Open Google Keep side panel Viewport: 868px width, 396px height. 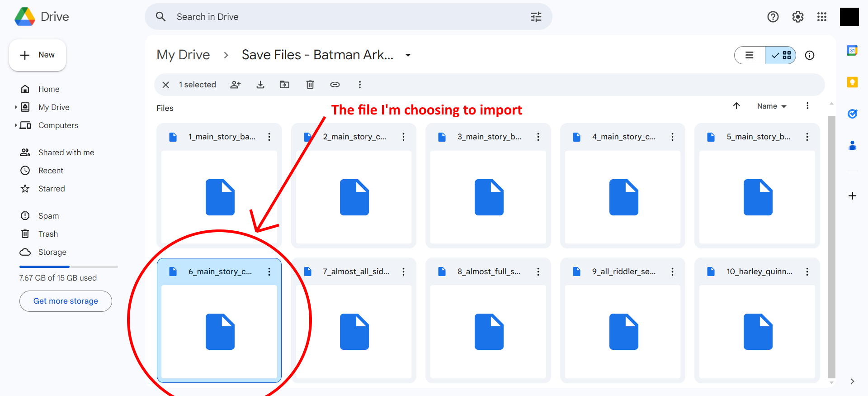tap(852, 82)
